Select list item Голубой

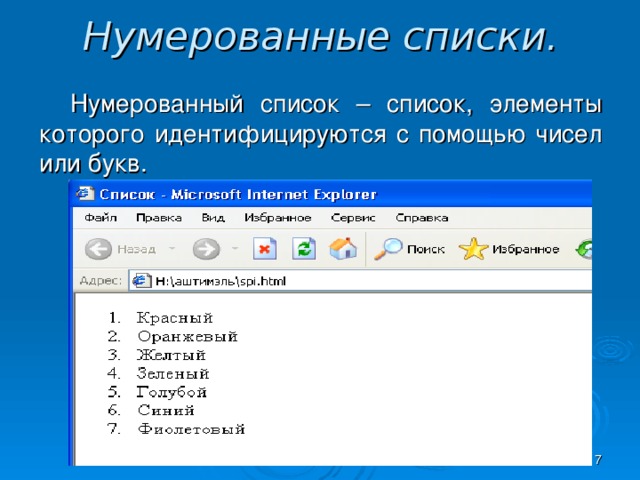(x=172, y=392)
